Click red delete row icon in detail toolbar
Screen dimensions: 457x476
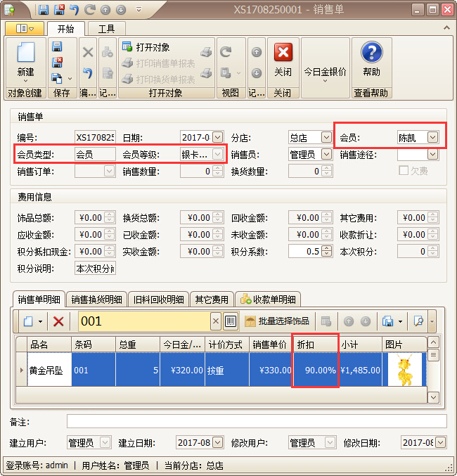[58, 321]
